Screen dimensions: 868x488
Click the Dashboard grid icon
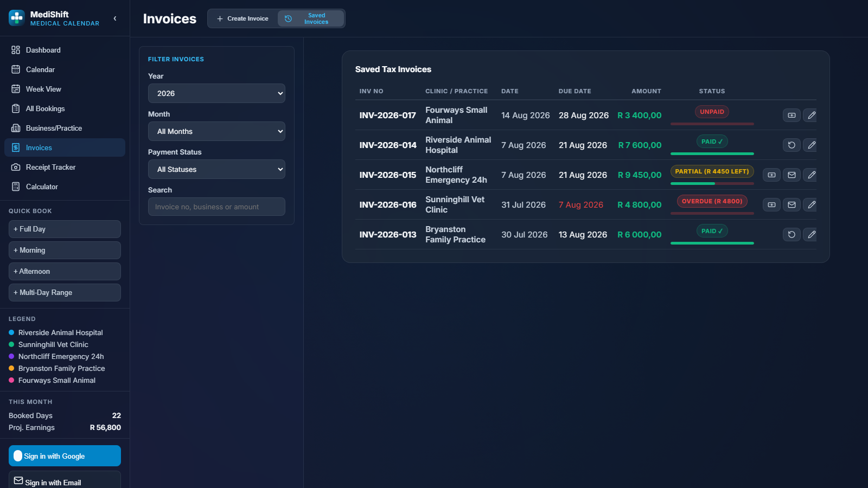[16, 50]
